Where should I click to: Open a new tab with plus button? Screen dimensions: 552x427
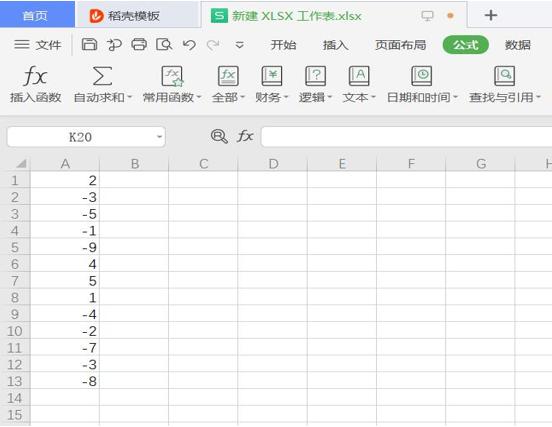[x=491, y=15]
